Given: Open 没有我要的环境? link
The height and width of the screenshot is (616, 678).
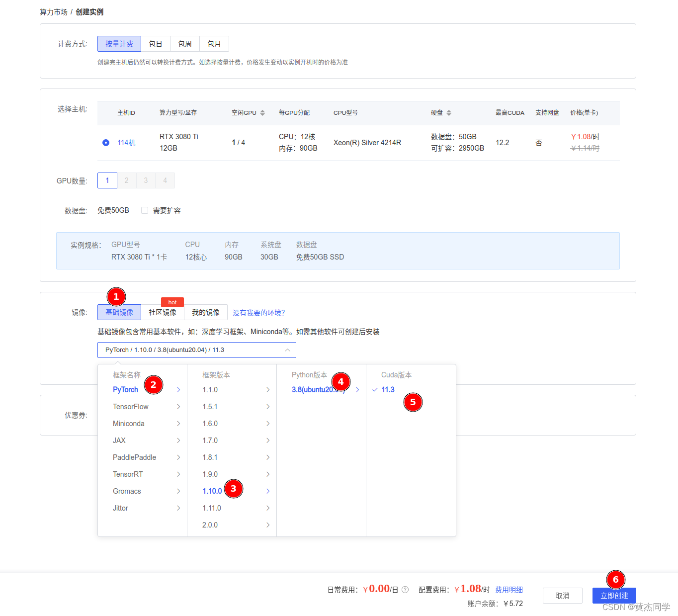Looking at the screenshot, I should coord(259,313).
